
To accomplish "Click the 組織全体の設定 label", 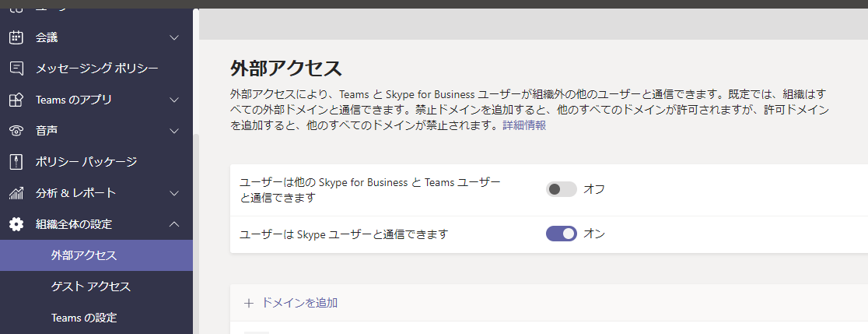I will [74, 224].
